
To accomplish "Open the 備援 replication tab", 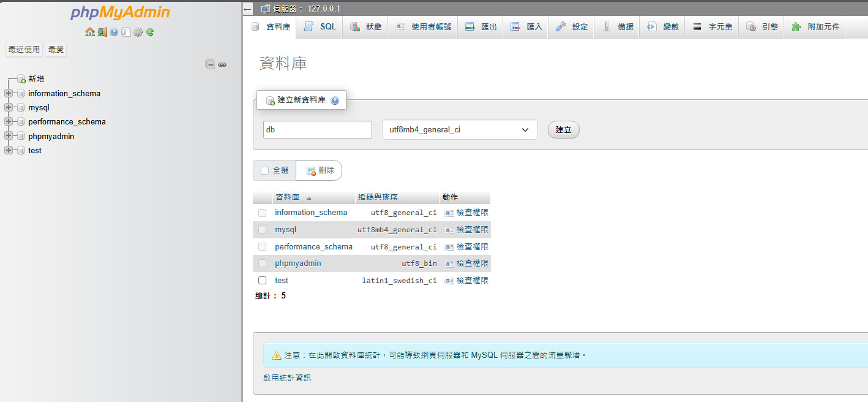I will (x=617, y=27).
